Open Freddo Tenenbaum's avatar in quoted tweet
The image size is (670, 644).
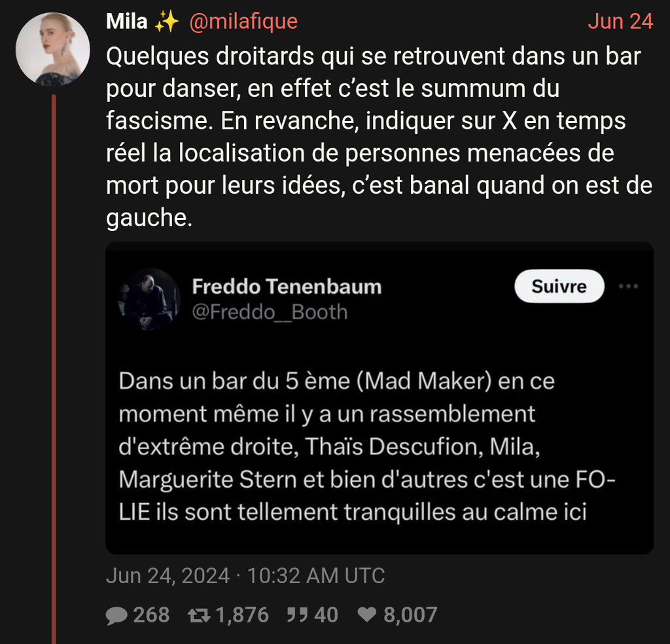pyautogui.click(x=149, y=299)
